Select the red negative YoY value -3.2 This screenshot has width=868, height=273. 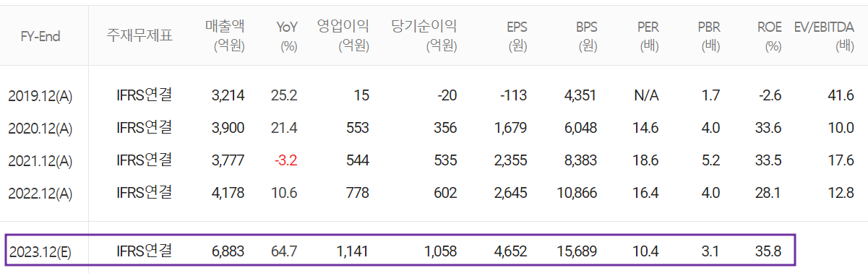tap(286, 160)
